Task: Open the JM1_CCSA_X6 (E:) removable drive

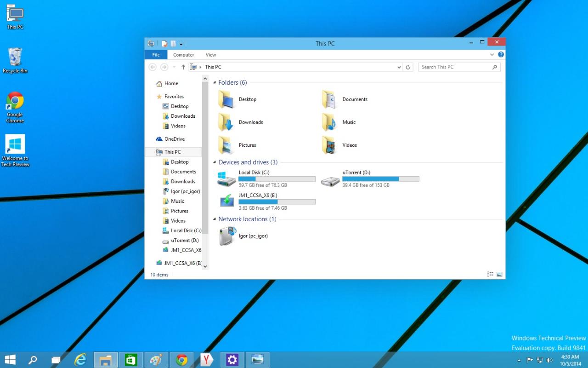Action: pyautogui.click(x=226, y=201)
